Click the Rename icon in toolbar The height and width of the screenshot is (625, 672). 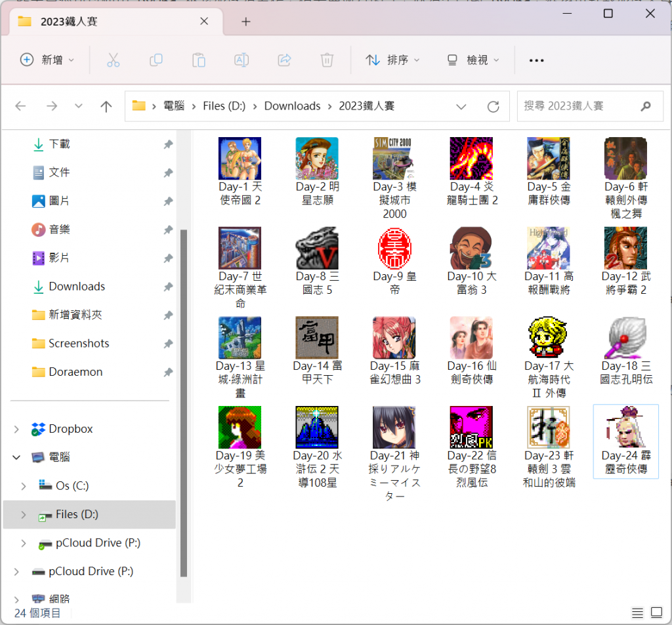coord(241,60)
